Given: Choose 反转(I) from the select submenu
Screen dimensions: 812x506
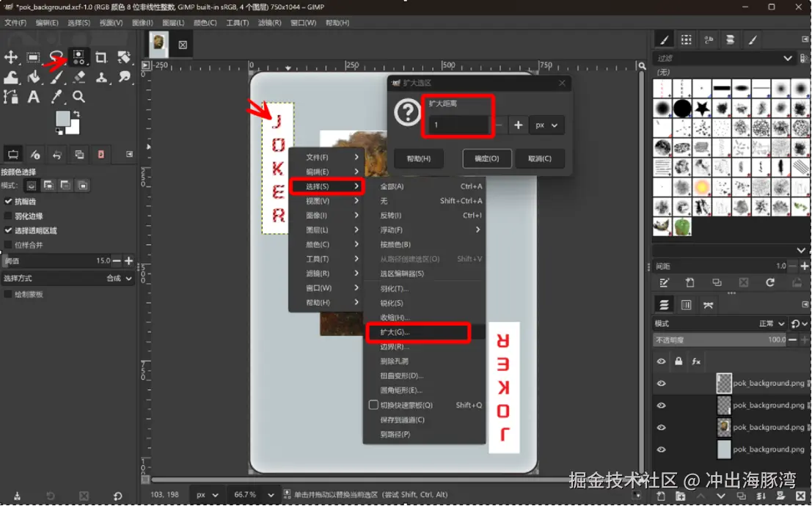Looking at the screenshot, I should tap(424, 216).
